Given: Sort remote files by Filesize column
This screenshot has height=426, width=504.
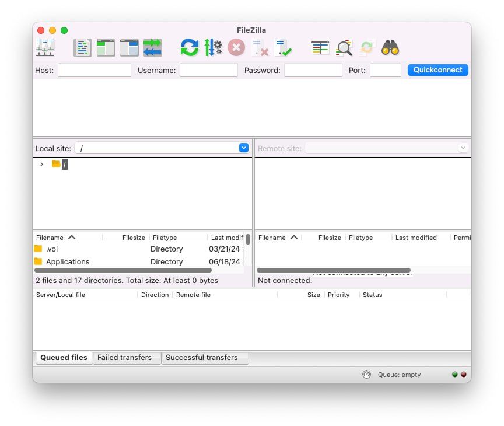Looking at the screenshot, I should [x=323, y=238].
